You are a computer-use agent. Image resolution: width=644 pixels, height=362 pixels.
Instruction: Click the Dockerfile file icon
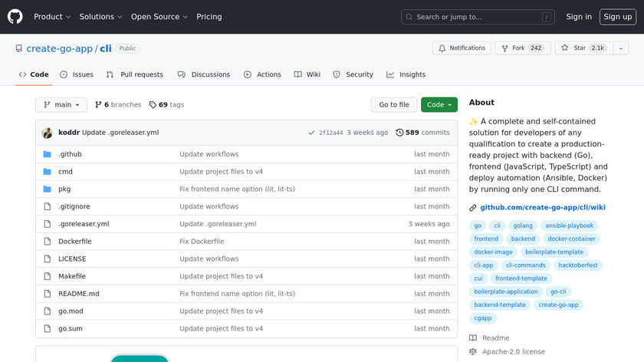(48, 241)
